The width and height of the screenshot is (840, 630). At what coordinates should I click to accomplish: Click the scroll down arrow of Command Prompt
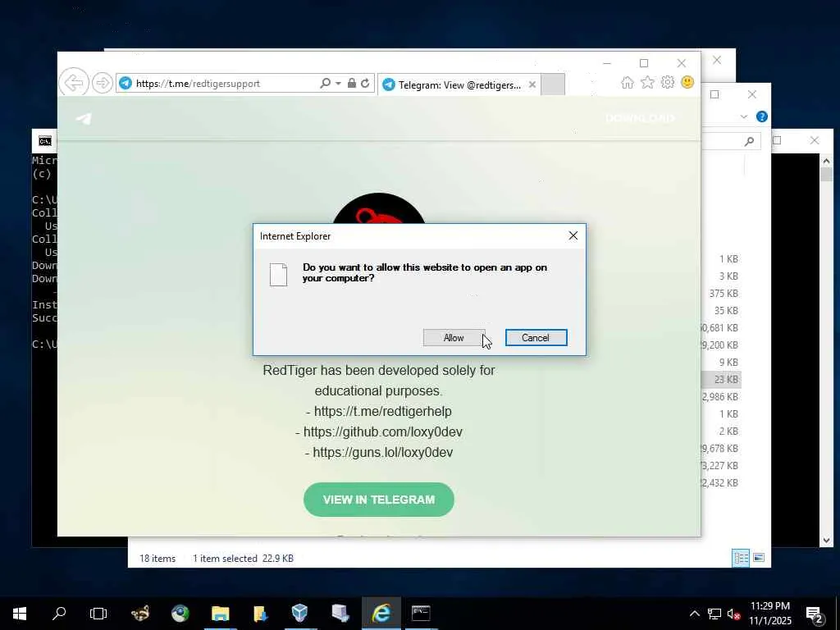[x=826, y=540]
